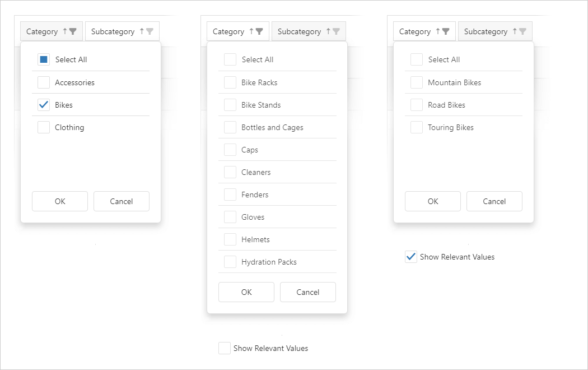Select the Accessories filter checkbox
588x370 pixels.
pos(44,82)
